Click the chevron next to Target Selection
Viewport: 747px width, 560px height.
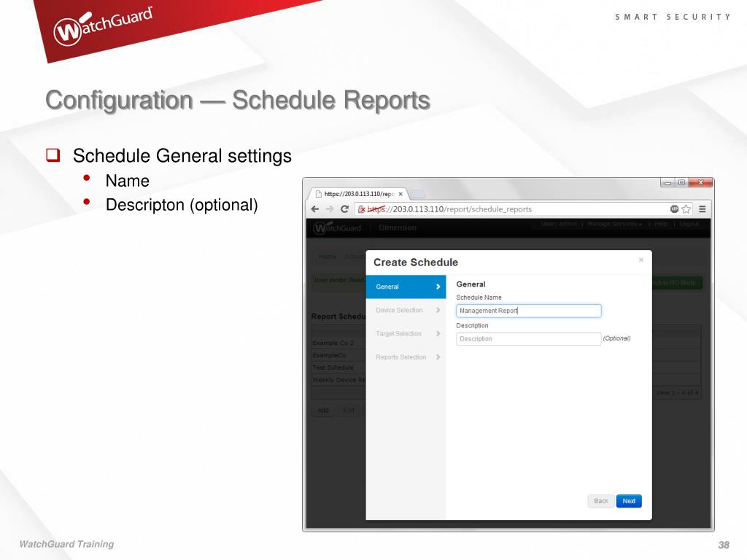point(438,333)
